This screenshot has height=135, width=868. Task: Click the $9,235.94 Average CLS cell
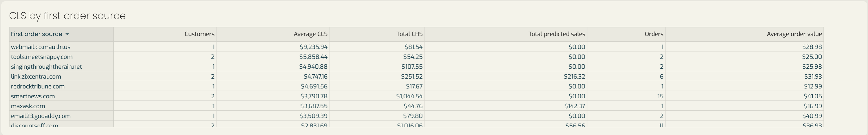pos(273,47)
